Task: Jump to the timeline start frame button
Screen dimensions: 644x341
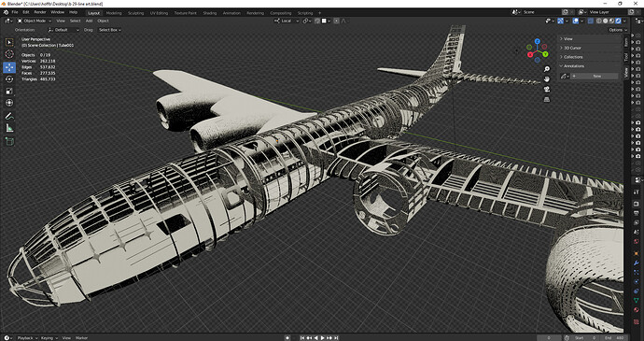Action: click(x=302, y=337)
